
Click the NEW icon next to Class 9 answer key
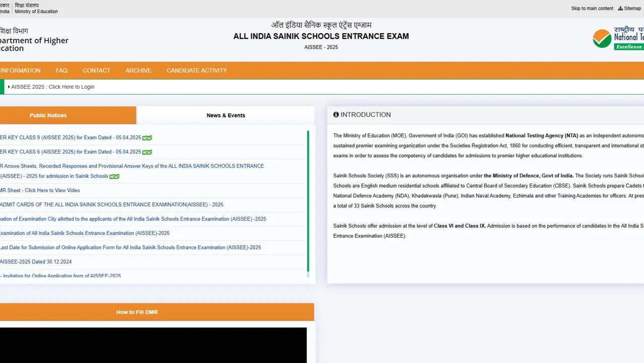(x=147, y=137)
